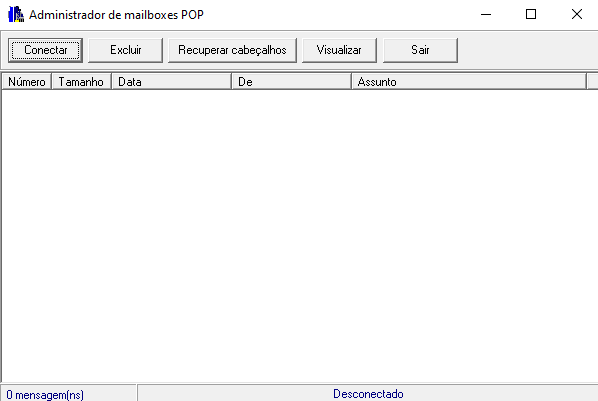The image size is (598, 401).
Task: Click the blank column header after Assunto
Action: [x=592, y=82]
